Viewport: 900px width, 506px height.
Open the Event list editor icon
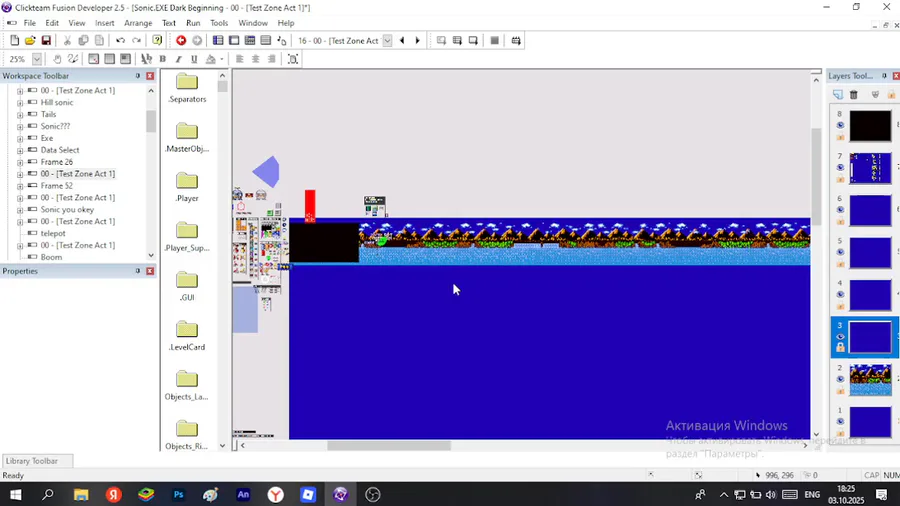pos(266,41)
